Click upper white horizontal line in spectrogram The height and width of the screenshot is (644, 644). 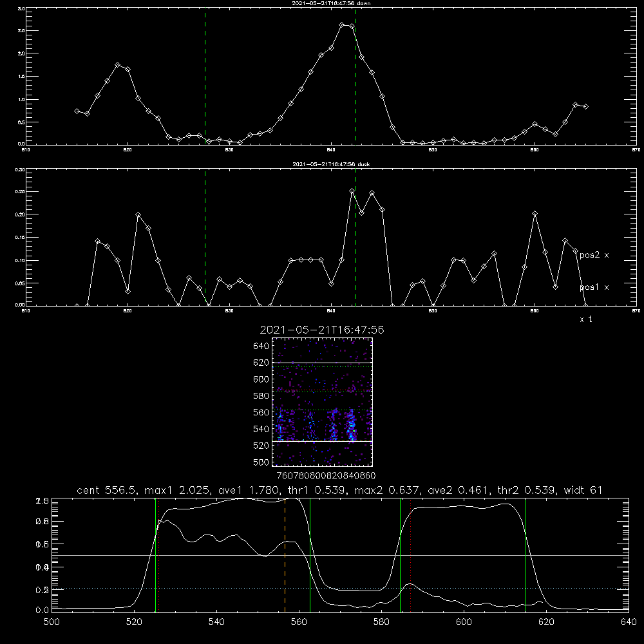322,363
